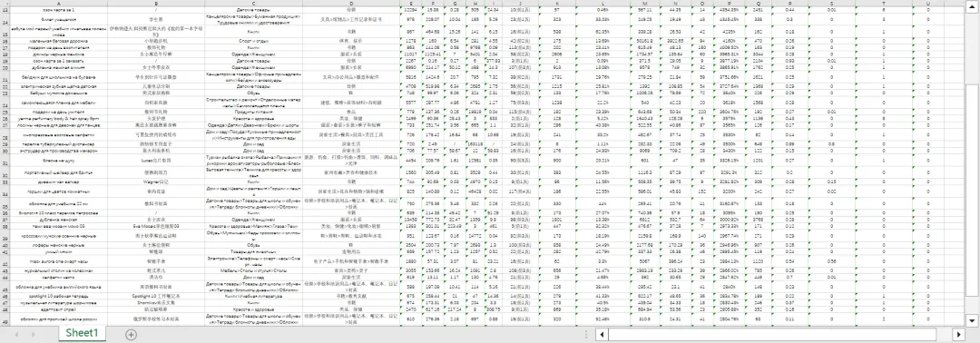Select column B by its header
The height and width of the screenshot is (343, 980).
tap(156, 3)
